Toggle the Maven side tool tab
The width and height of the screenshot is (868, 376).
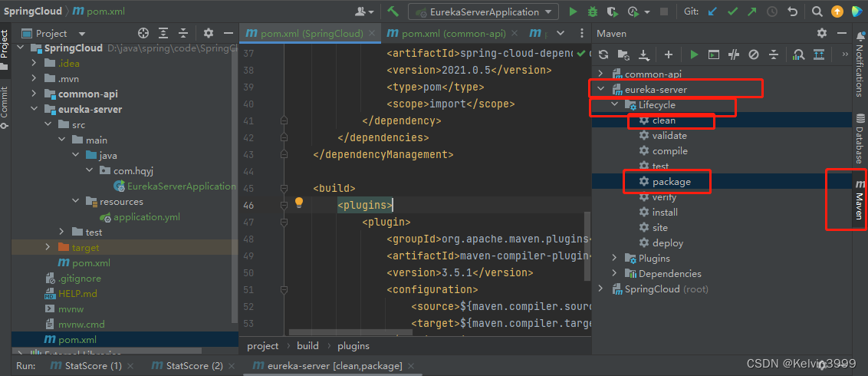pyautogui.click(x=860, y=200)
